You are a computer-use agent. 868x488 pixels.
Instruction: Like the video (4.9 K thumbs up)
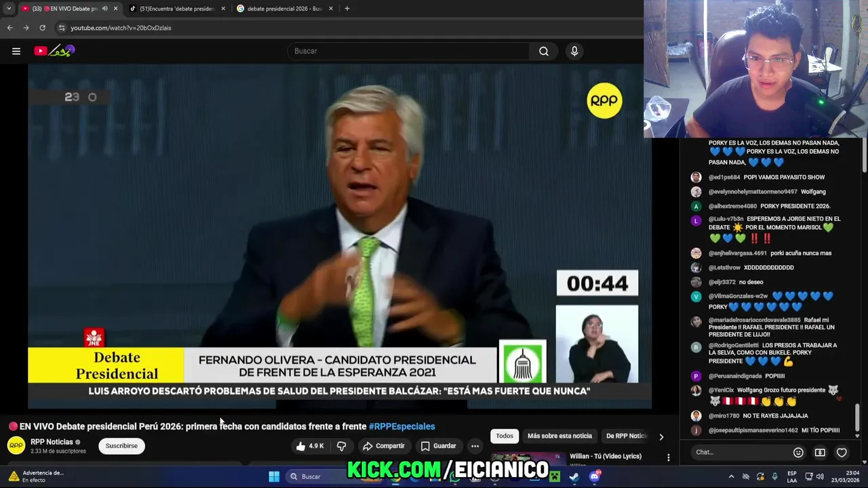pos(310,446)
